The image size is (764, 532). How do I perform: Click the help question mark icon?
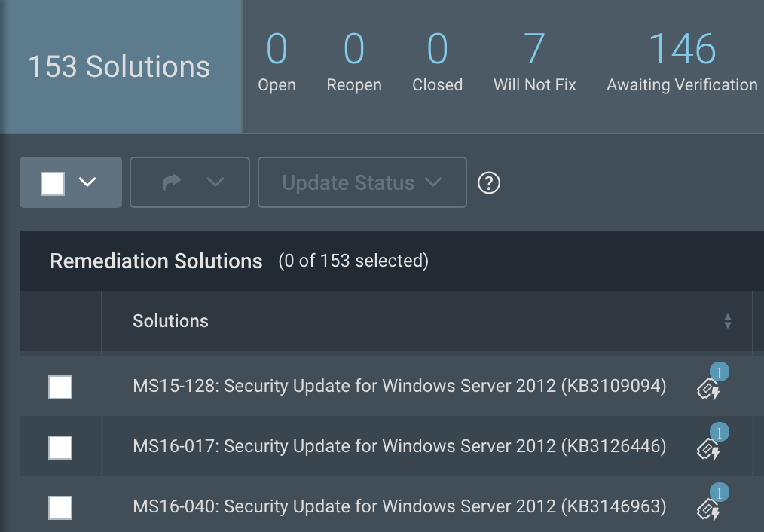pyautogui.click(x=489, y=182)
